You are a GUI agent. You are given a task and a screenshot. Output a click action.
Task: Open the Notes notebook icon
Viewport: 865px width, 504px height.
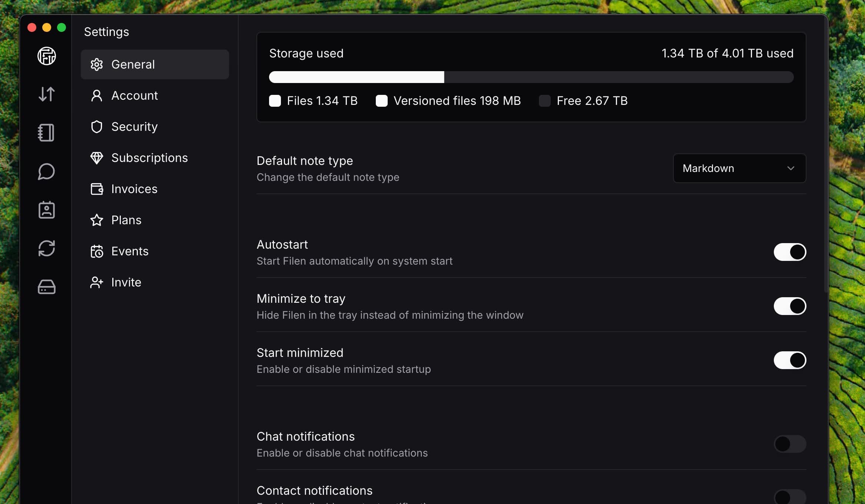47,133
